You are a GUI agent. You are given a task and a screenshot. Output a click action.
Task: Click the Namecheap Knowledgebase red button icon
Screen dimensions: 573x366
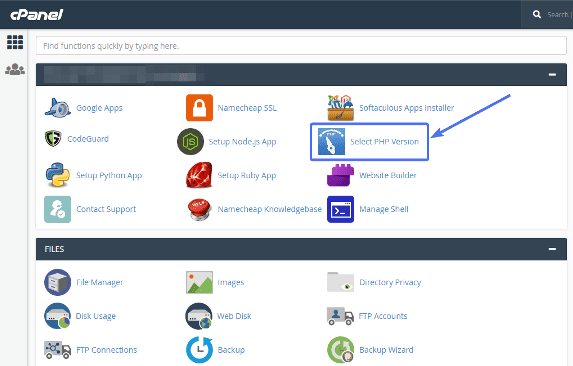pyautogui.click(x=199, y=209)
